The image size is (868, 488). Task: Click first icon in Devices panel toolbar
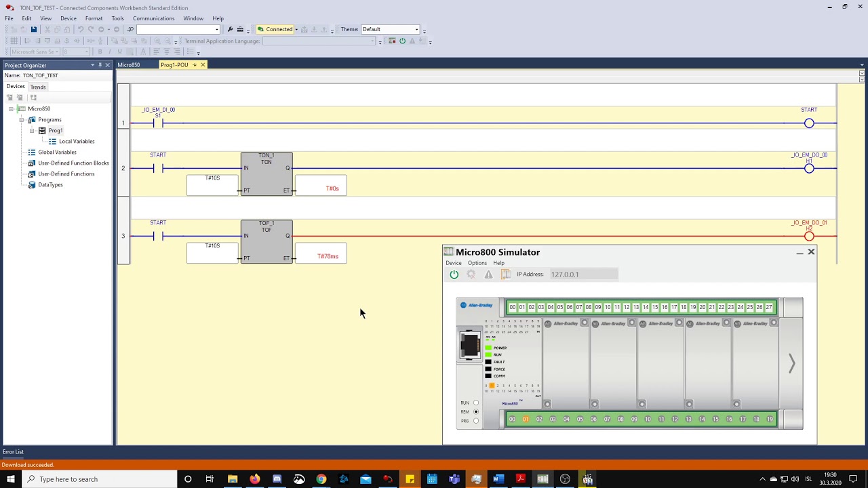pos(9,98)
